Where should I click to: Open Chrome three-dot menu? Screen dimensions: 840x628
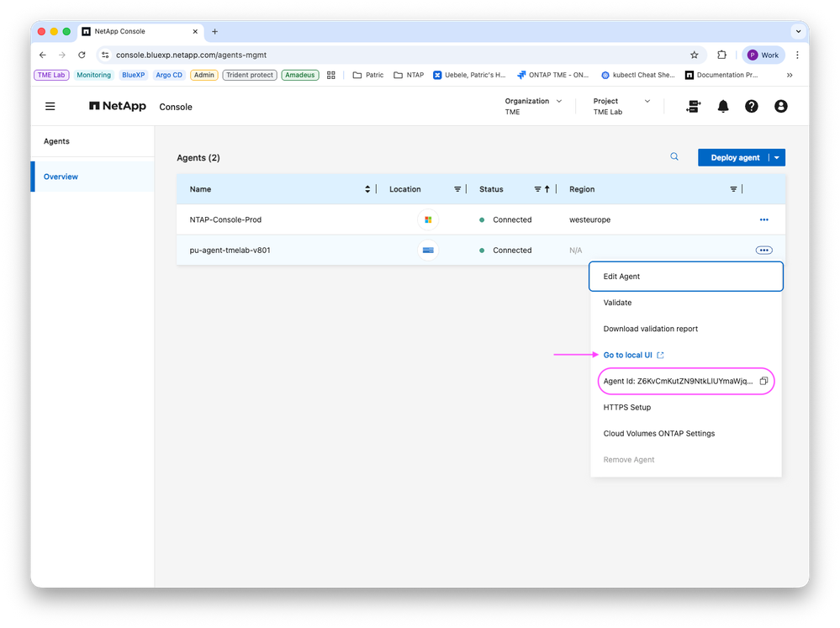[797, 55]
